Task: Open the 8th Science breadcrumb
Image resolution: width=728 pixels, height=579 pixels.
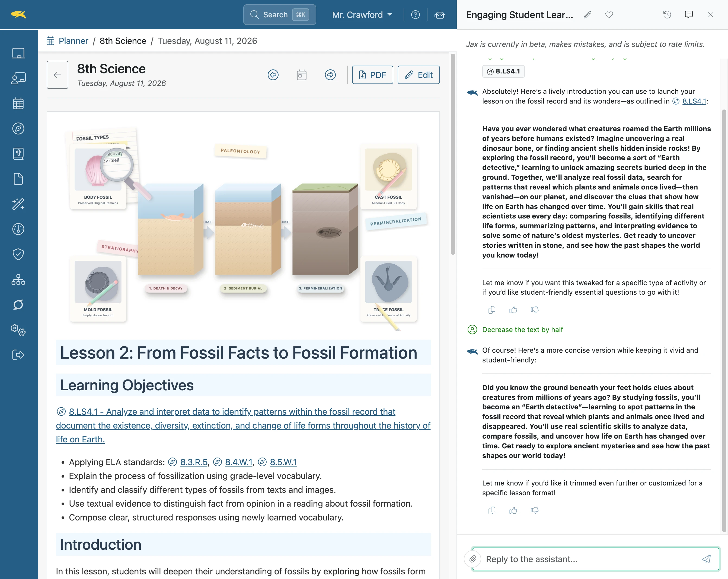Action: tap(123, 41)
